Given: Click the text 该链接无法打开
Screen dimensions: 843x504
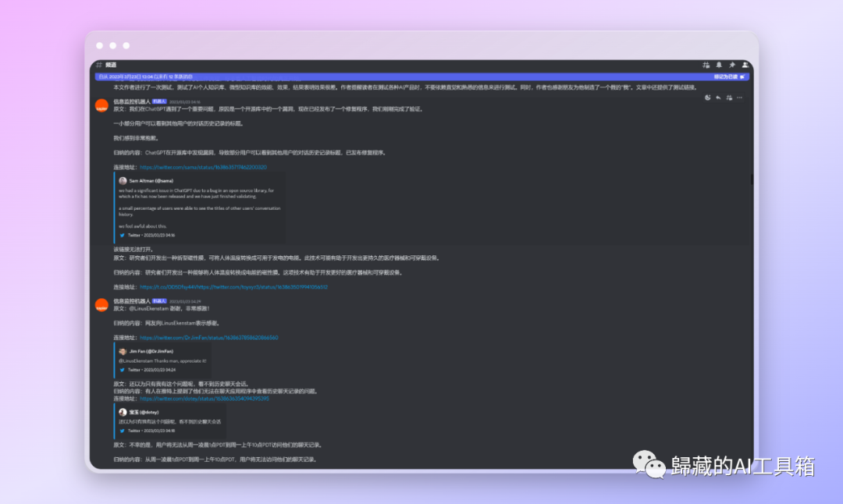Looking at the screenshot, I should 133,250.
